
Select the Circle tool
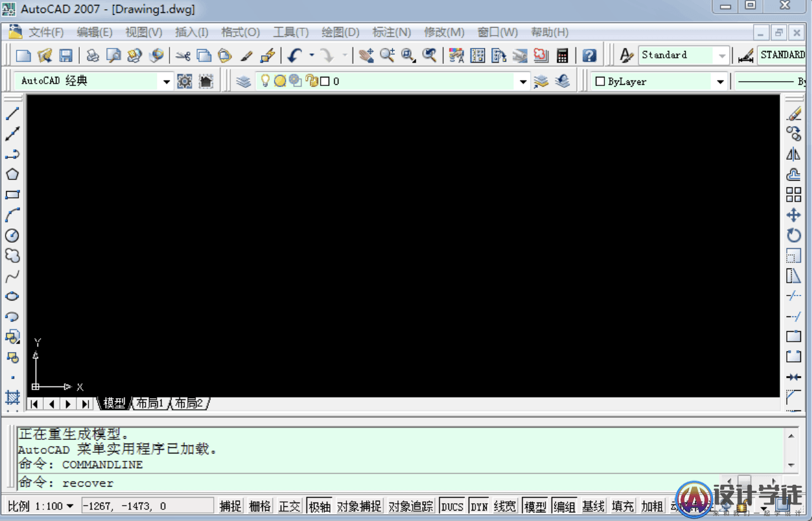12,235
